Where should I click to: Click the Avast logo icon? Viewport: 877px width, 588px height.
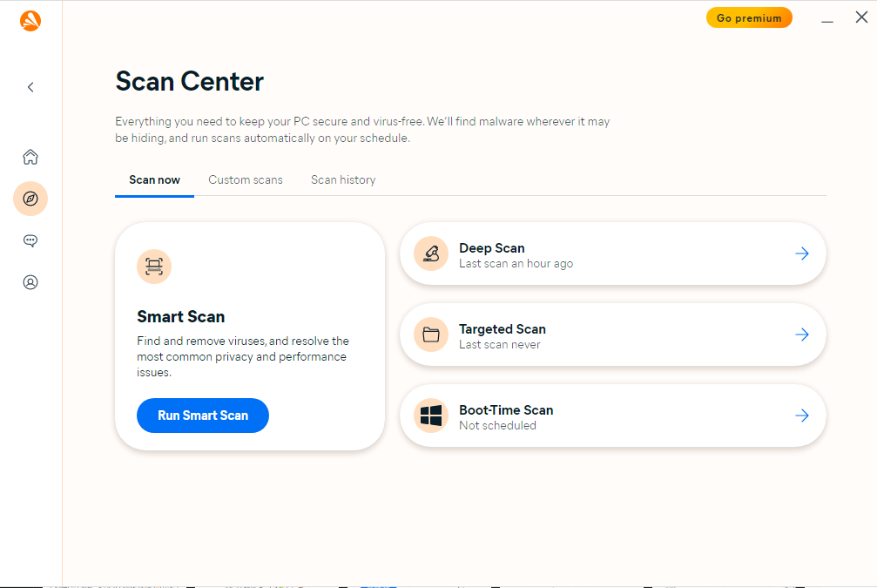pos(30,20)
